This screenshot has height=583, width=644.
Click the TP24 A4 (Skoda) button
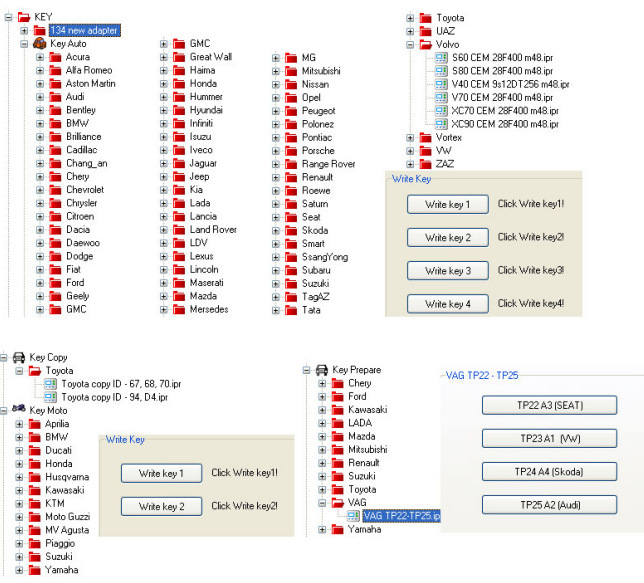550,472
